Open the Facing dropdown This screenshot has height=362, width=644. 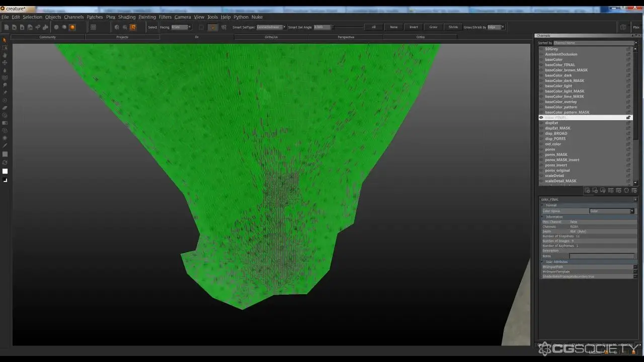(181, 27)
